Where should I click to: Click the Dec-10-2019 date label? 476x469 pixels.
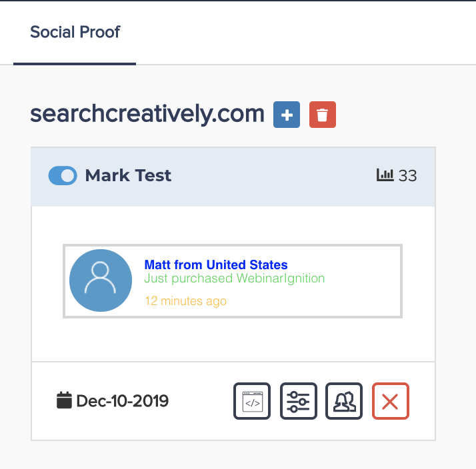(123, 401)
